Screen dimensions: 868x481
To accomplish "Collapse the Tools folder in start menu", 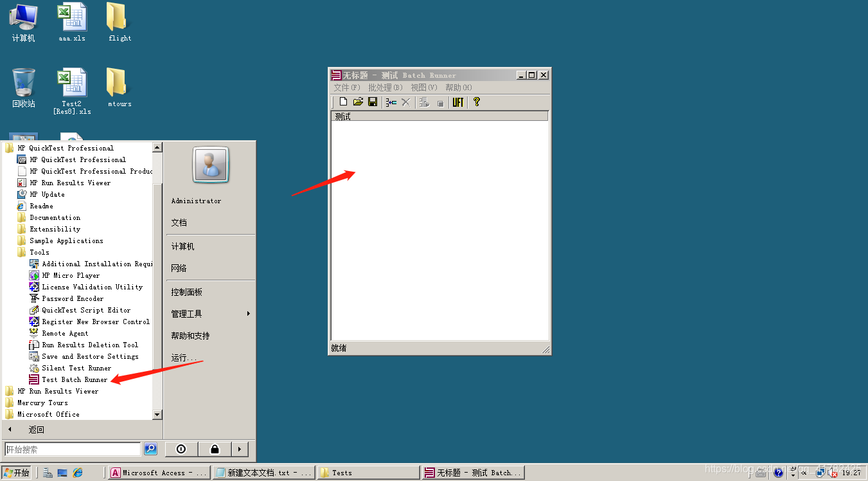I will [33, 252].
